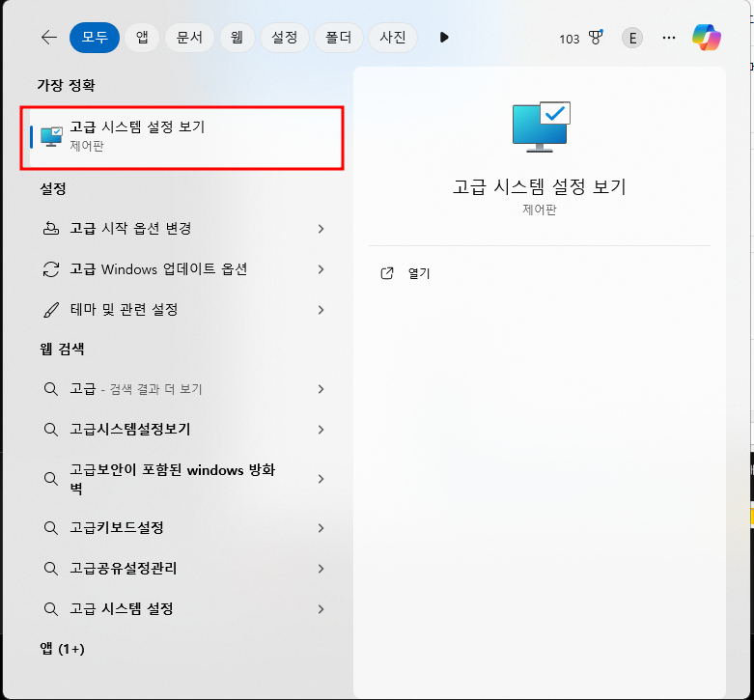Click the search icon beside 고급시스템설정보기

click(51, 430)
